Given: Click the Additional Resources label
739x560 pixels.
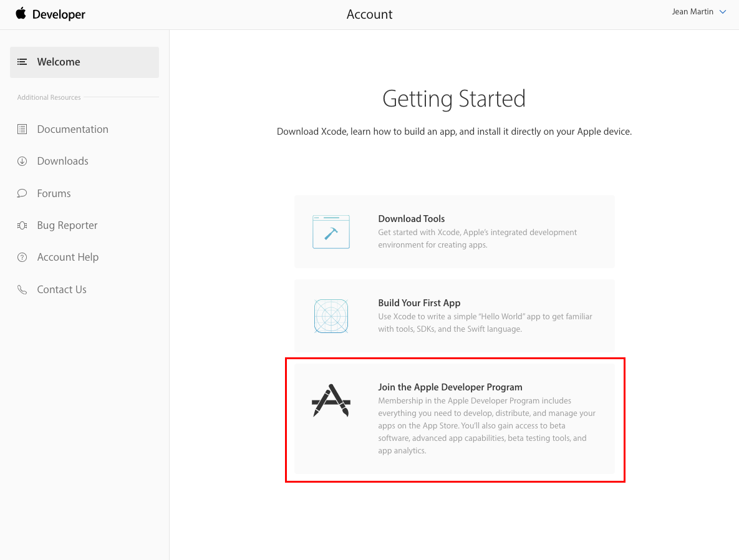Looking at the screenshot, I should pyautogui.click(x=49, y=97).
